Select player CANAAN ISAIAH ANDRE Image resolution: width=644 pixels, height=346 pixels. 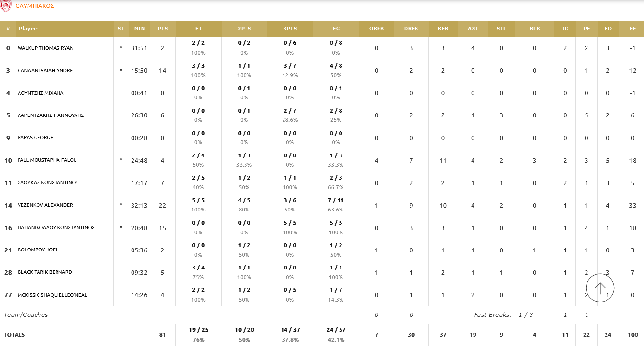(x=45, y=71)
